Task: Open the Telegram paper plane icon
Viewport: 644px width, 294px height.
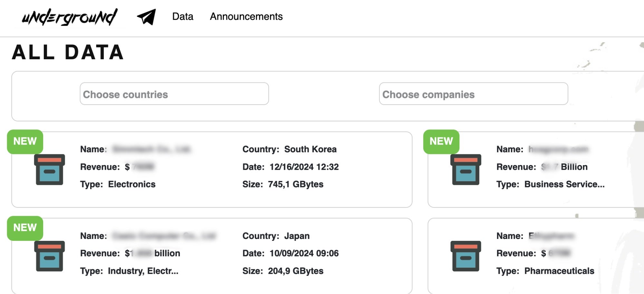Action: [147, 17]
